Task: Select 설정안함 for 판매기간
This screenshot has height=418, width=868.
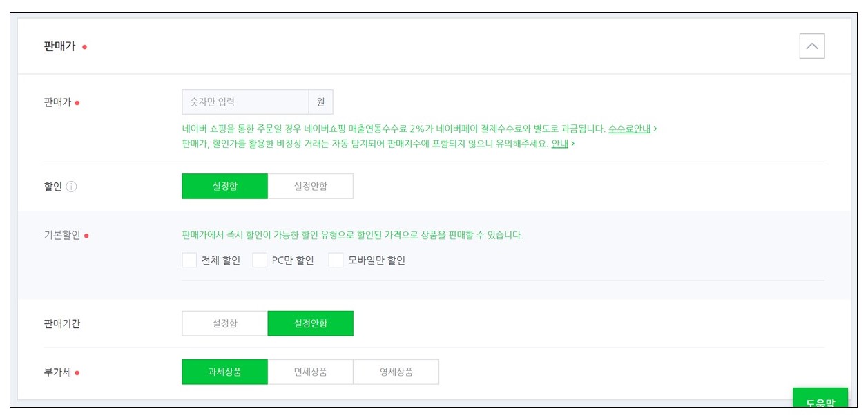Action: (x=311, y=323)
